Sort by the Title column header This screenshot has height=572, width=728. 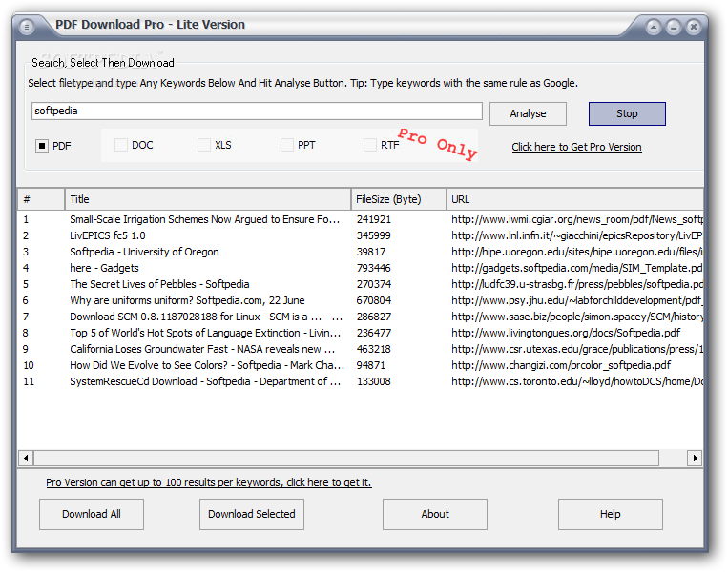coord(208,199)
